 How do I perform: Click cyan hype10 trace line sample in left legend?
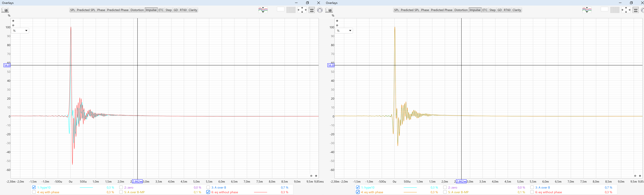[x=86, y=188]
